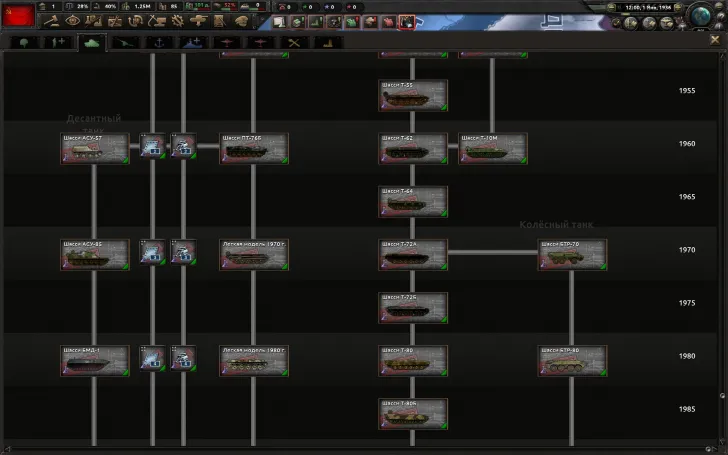The image size is (728, 455).
Task: Switch to the first air plane tab
Action: pos(227,43)
